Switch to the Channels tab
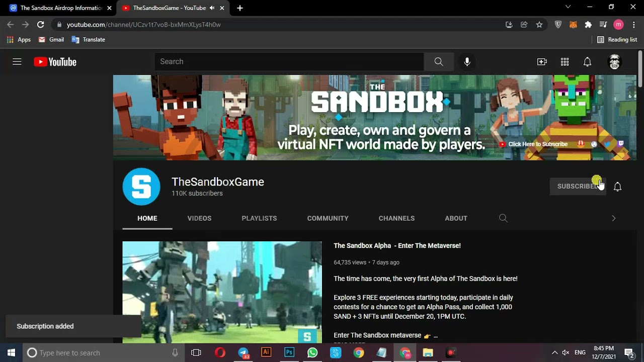 click(x=396, y=218)
